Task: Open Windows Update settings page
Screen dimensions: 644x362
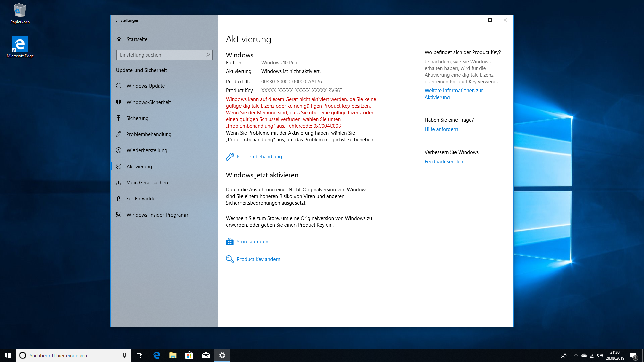Action: (164, 86)
